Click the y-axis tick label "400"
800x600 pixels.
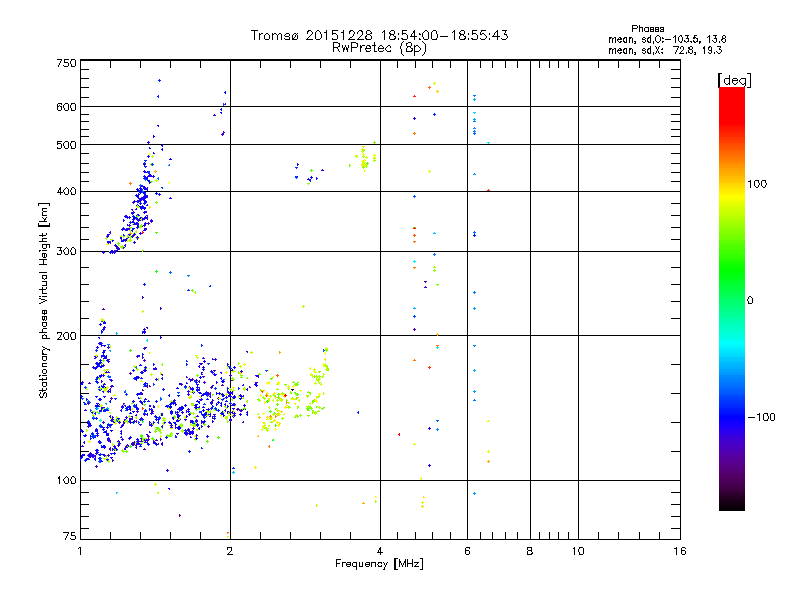(x=66, y=192)
